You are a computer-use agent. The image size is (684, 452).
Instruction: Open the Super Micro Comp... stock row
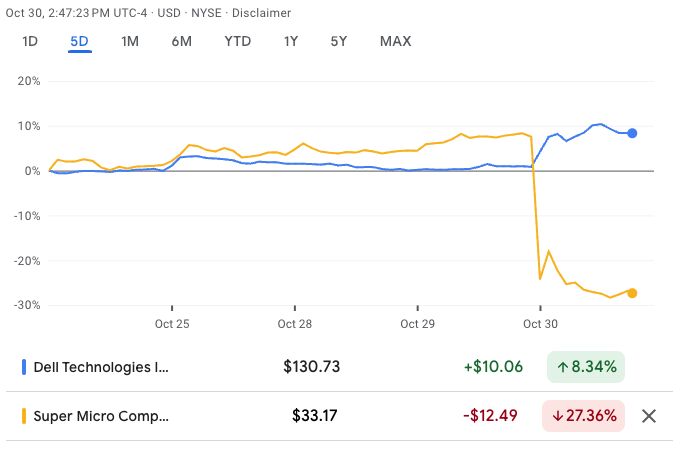tap(324, 416)
